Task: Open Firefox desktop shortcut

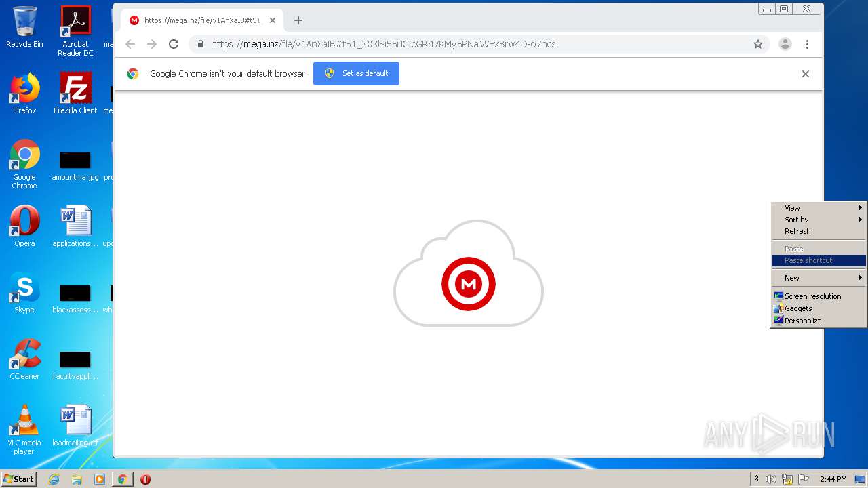Action: coord(24,94)
